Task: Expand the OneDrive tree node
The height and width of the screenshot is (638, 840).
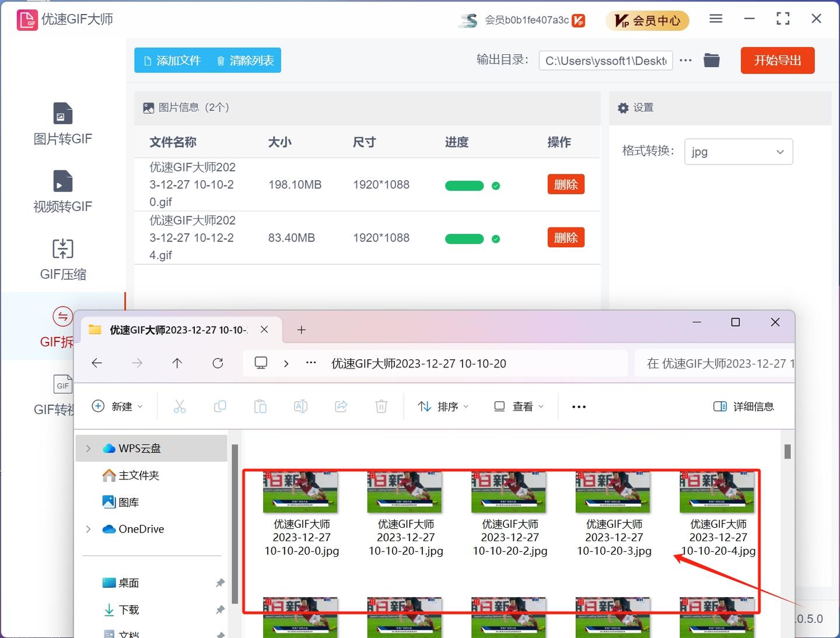Action: [88, 529]
